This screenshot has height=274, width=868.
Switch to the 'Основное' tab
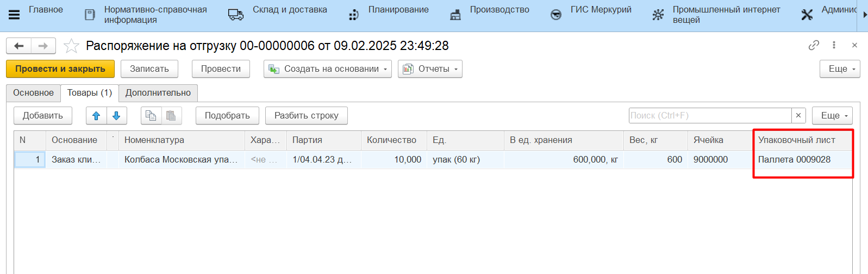pos(33,93)
